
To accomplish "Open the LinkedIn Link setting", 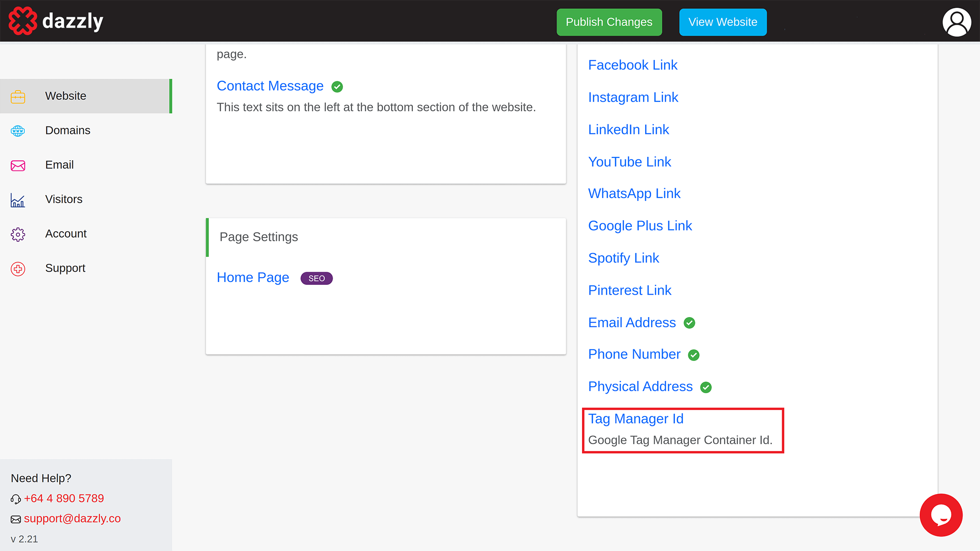I will 628,129.
